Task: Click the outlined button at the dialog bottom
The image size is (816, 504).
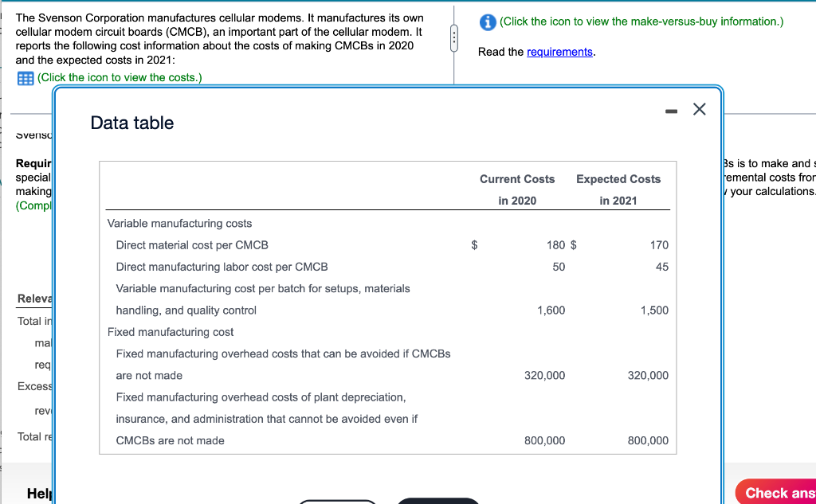Action: [x=338, y=502]
